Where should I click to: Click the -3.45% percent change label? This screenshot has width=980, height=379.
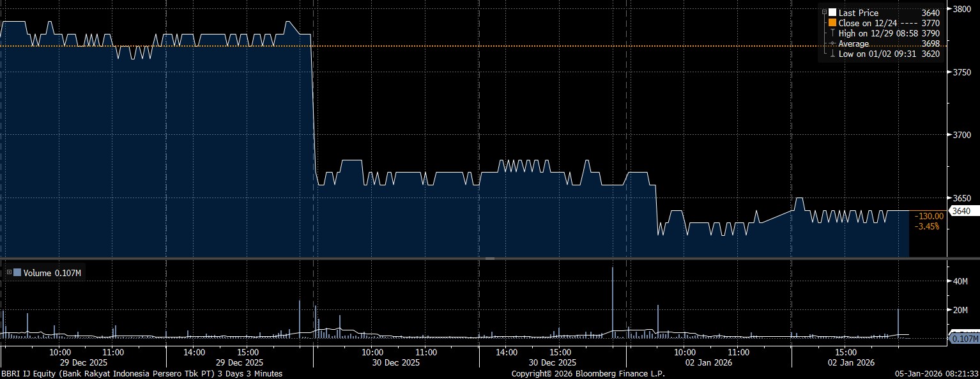pos(927,226)
